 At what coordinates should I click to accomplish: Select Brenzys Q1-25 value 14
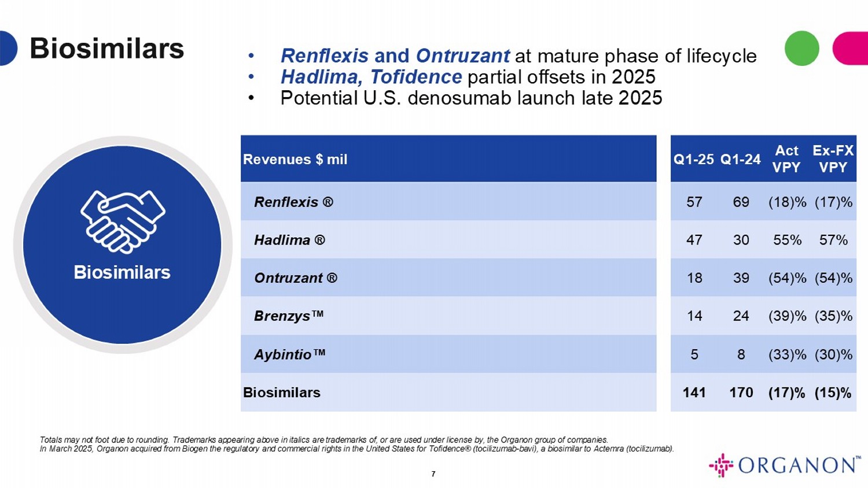point(694,316)
